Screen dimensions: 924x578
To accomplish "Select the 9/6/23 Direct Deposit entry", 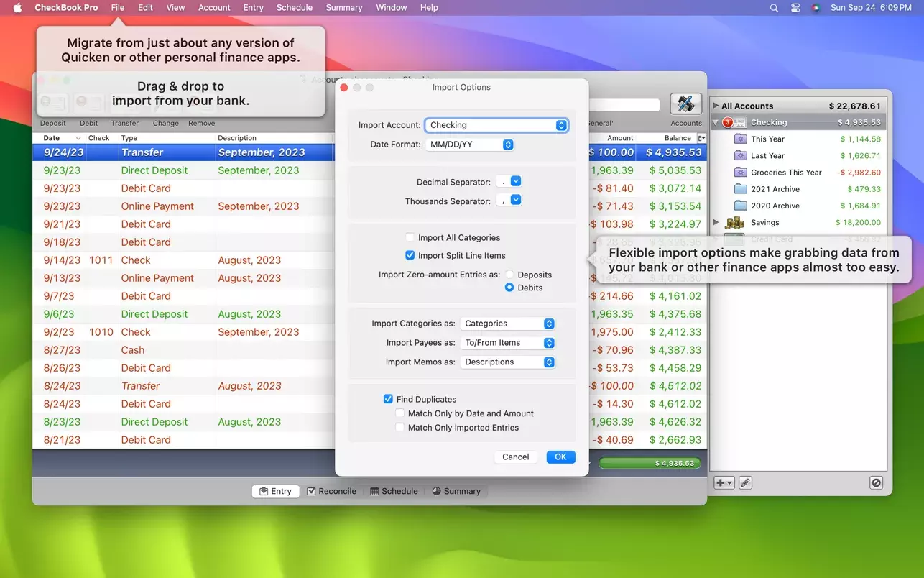I will pos(183,314).
